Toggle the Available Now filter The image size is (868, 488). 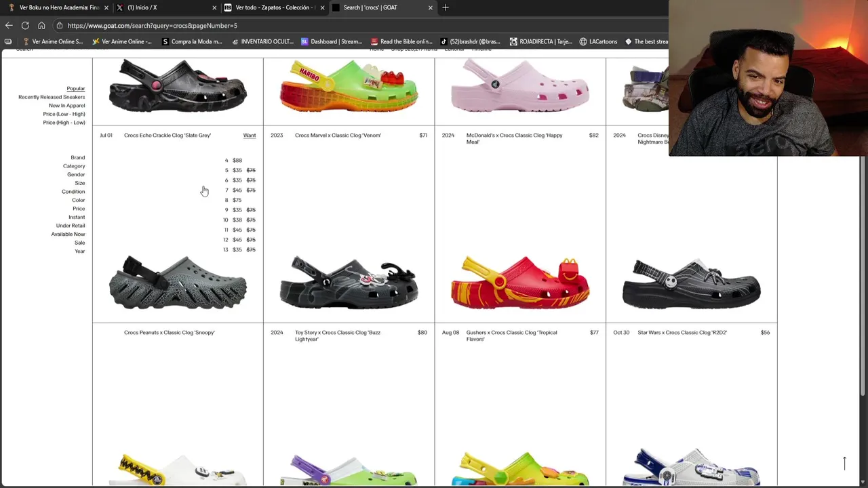[68, 234]
